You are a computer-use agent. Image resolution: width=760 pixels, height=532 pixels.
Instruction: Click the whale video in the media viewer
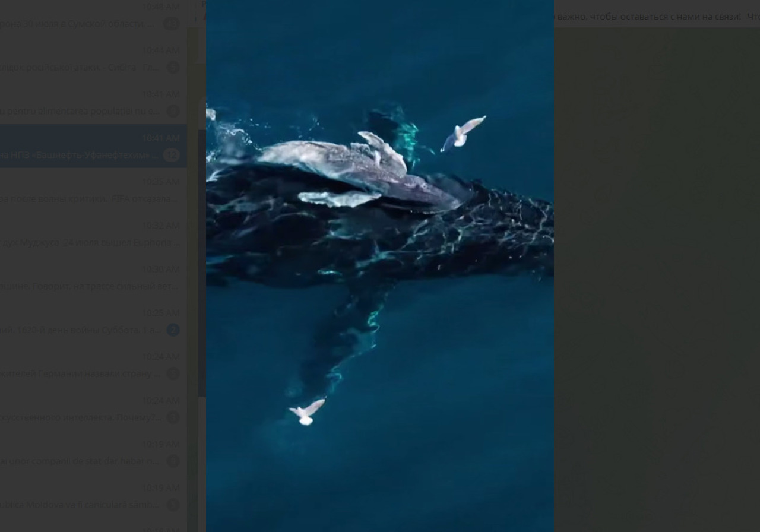coord(380,266)
